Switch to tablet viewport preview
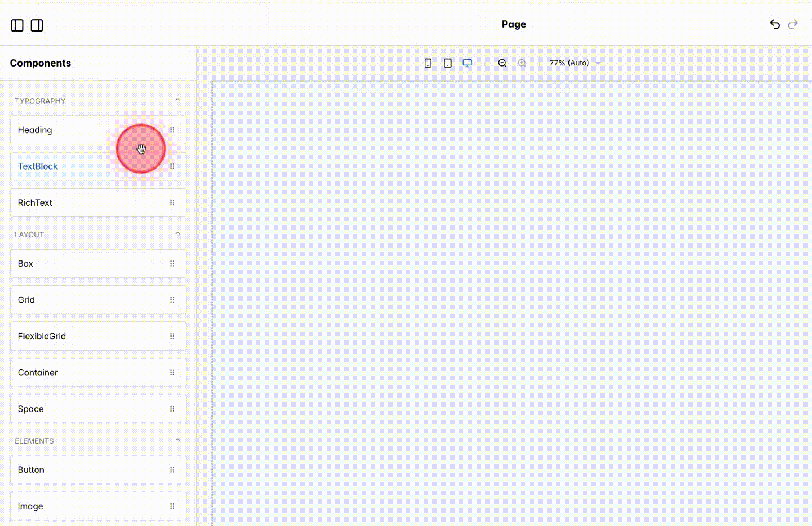The width and height of the screenshot is (812, 526). pos(447,63)
